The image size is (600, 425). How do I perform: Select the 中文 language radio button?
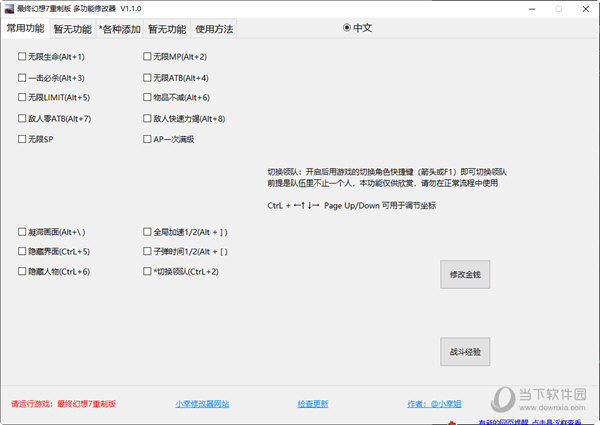pyautogui.click(x=347, y=28)
